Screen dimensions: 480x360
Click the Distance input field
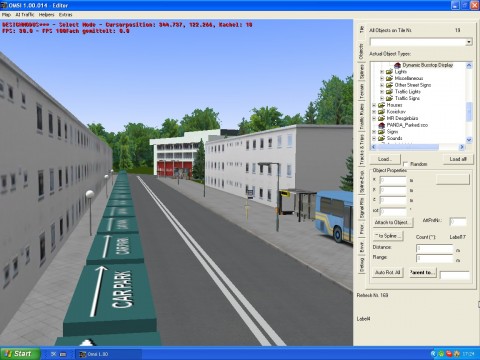(435, 249)
